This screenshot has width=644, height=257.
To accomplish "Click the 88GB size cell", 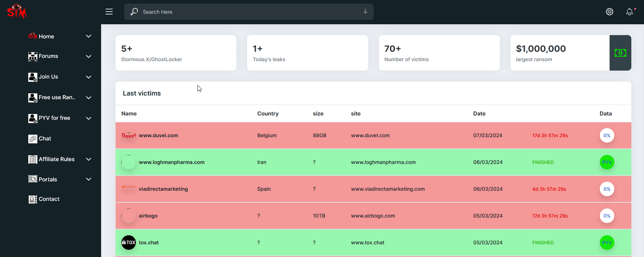I will pos(320,135).
